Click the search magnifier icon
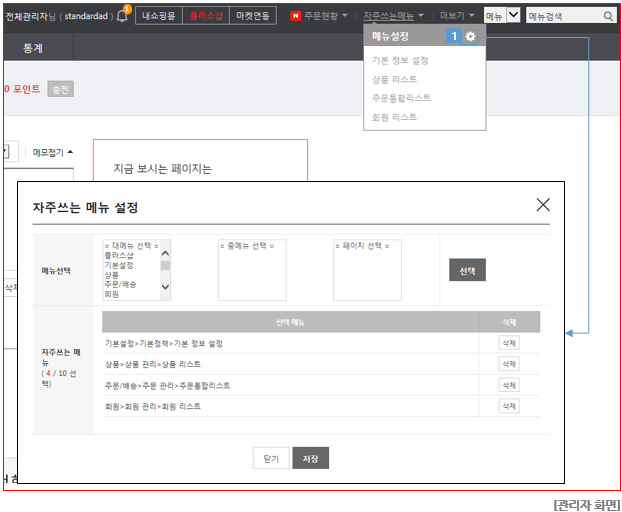 (608, 16)
